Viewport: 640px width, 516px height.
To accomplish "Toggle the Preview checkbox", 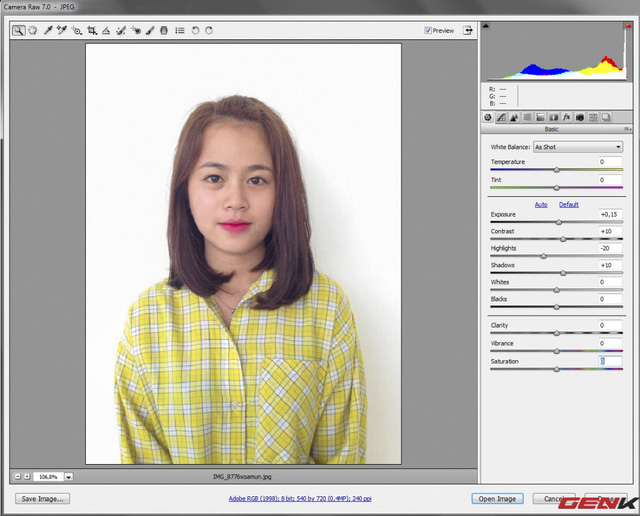I will click(x=428, y=30).
